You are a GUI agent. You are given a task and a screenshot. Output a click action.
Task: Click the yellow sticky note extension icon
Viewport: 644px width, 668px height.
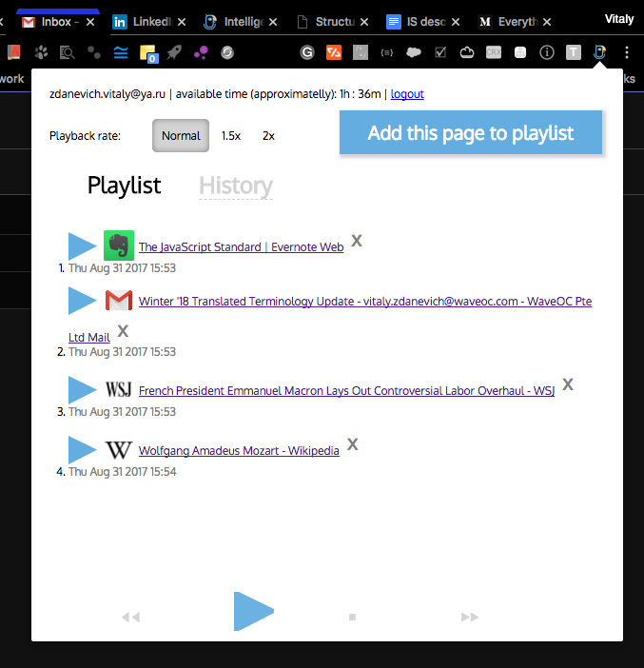pos(148,53)
